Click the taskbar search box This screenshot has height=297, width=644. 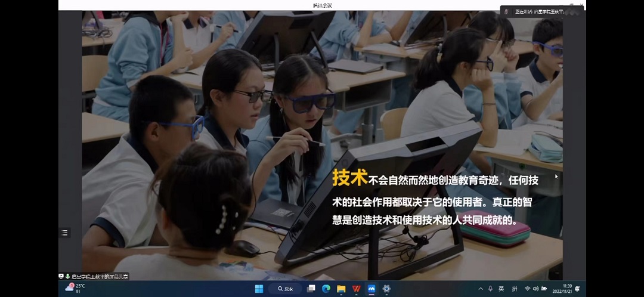pos(285,289)
